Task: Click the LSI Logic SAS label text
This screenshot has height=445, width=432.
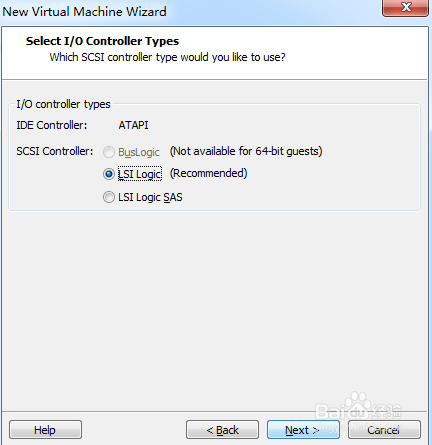Action: pos(150,197)
